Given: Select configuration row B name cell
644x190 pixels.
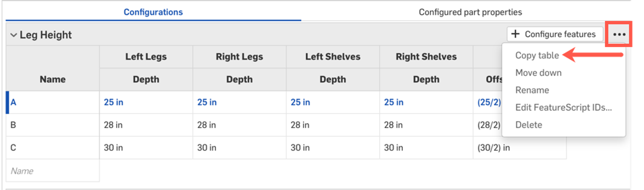Looking at the screenshot, I should coord(52,125).
